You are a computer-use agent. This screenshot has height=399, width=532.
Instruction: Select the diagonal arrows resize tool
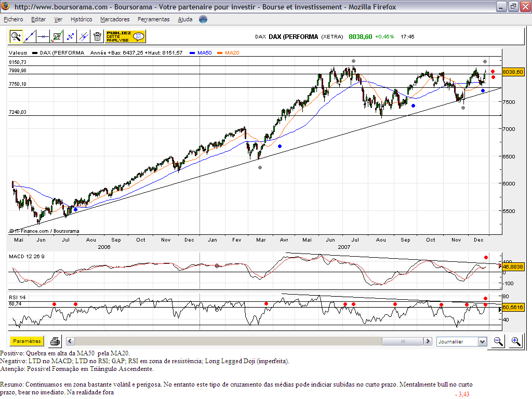pos(70,36)
